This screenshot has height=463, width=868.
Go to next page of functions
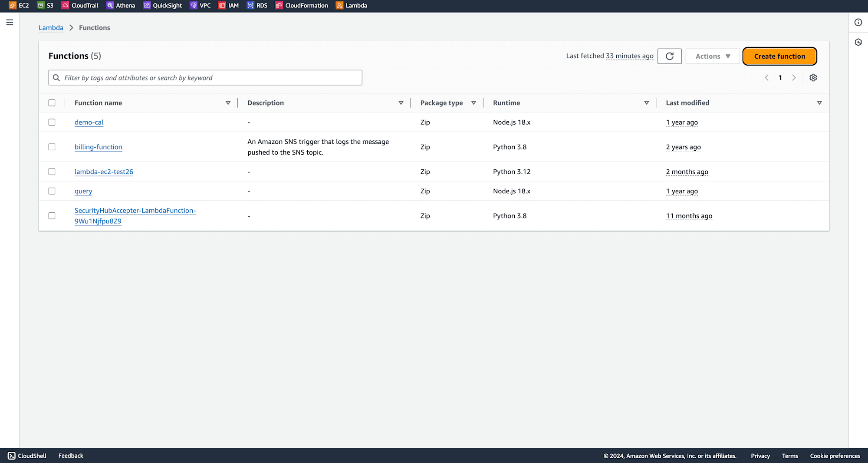click(x=794, y=78)
